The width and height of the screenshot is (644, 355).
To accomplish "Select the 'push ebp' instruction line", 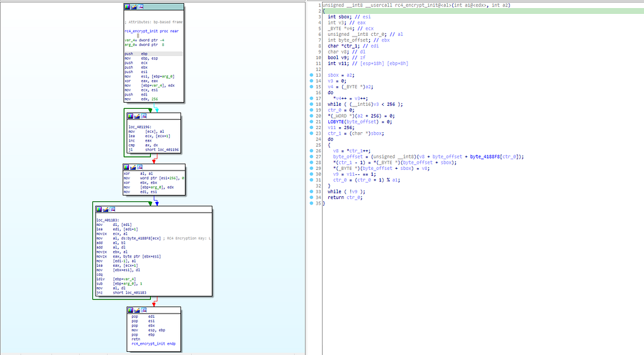I will coord(136,54).
